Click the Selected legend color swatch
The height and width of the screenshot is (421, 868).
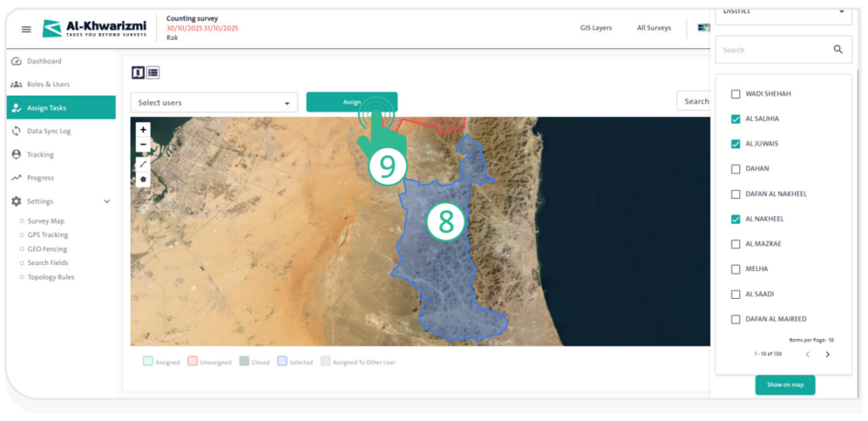point(281,362)
